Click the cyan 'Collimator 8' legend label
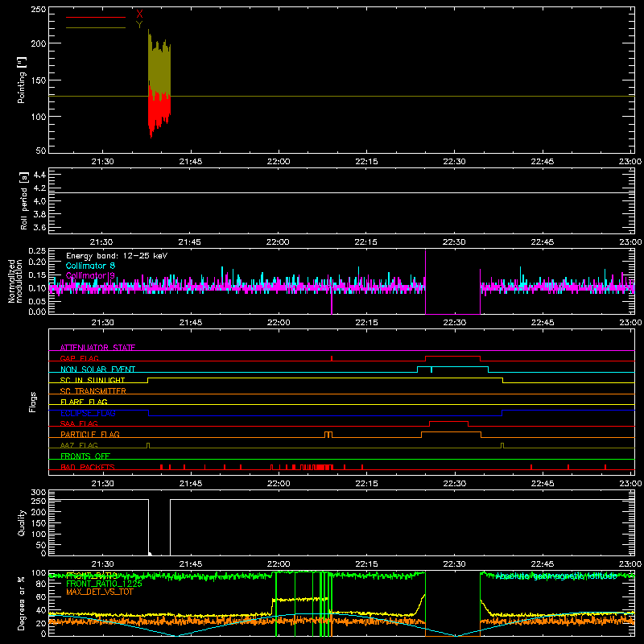The height and width of the screenshot is (644, 644). tap(90, 266)
